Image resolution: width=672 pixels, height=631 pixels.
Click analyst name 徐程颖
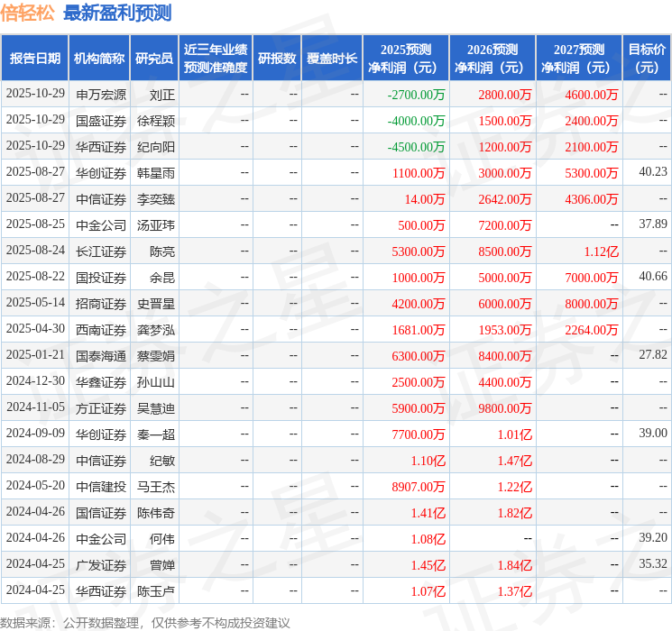point(156,121)
